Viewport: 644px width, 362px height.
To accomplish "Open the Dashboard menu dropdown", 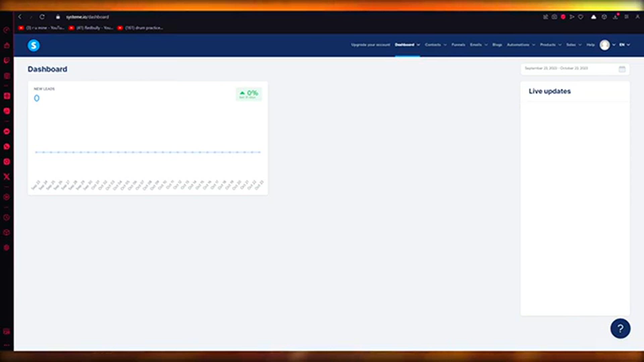I will (x=407, y=45).
